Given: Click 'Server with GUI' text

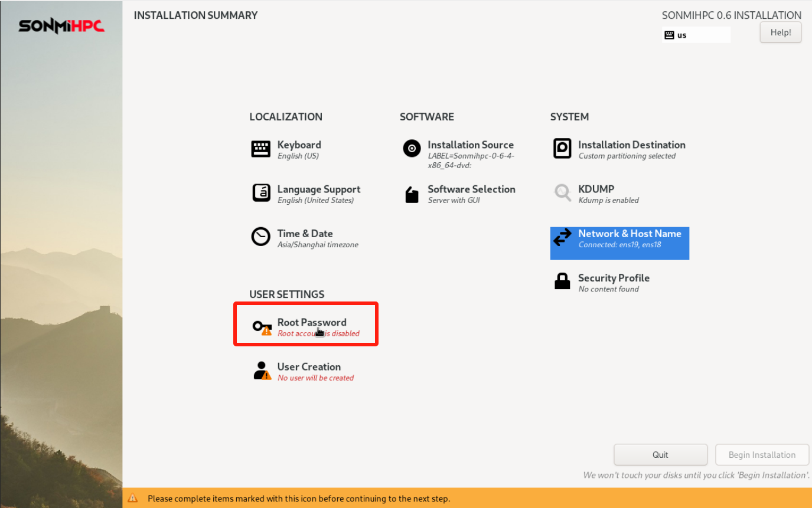Looking at the screenshot, I should [454, 201].
